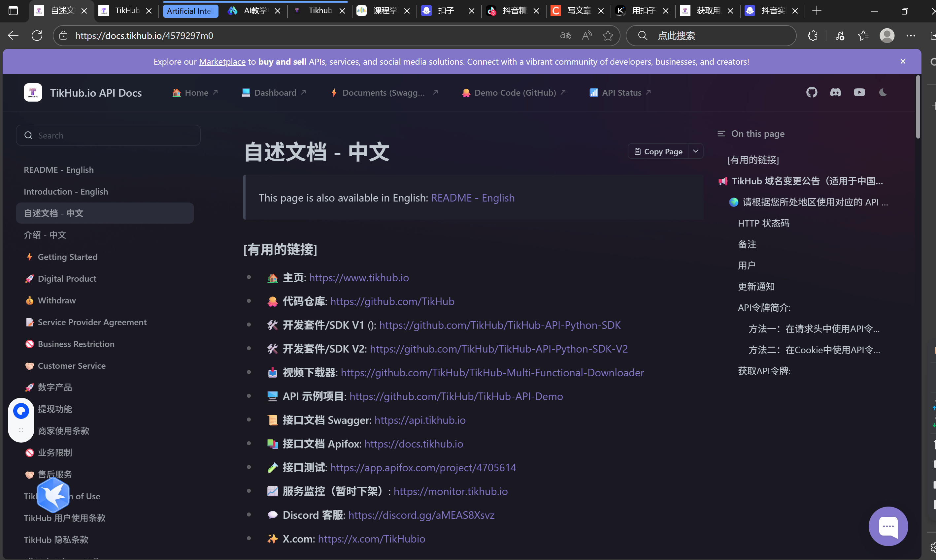Open Demo Code (GitHub) navigation link
The width and height of the screenshot is (936, 560).
[514, 92]
